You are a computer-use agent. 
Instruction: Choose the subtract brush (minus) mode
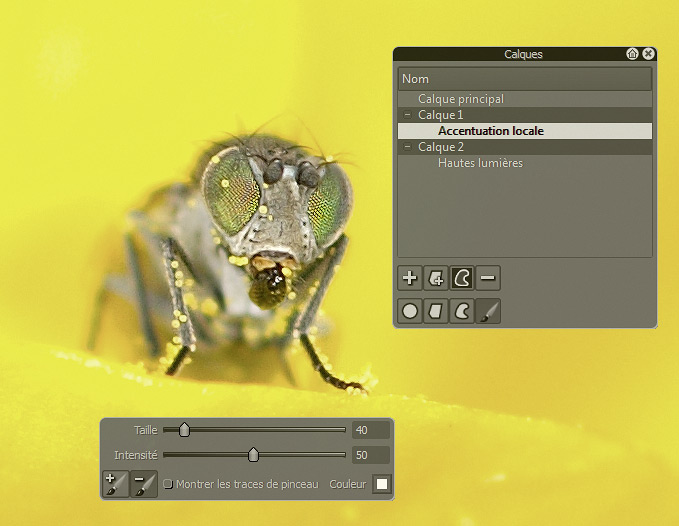coord(144,484)
